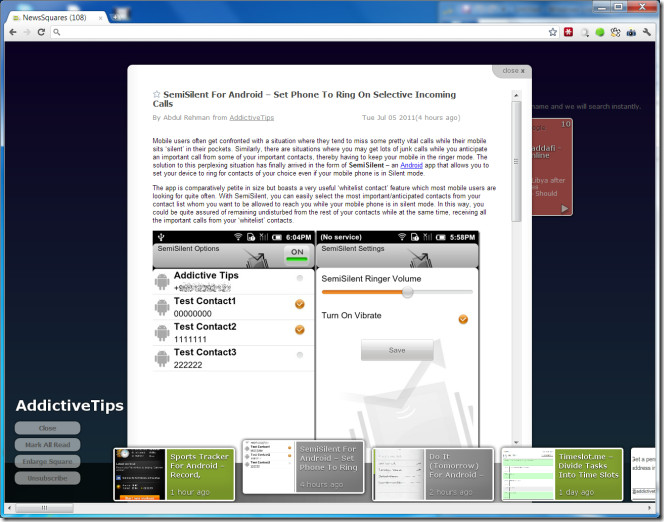The image size is (664, 522).
Task: Open SemiSilent For Android news square
Action: (303, 467)
